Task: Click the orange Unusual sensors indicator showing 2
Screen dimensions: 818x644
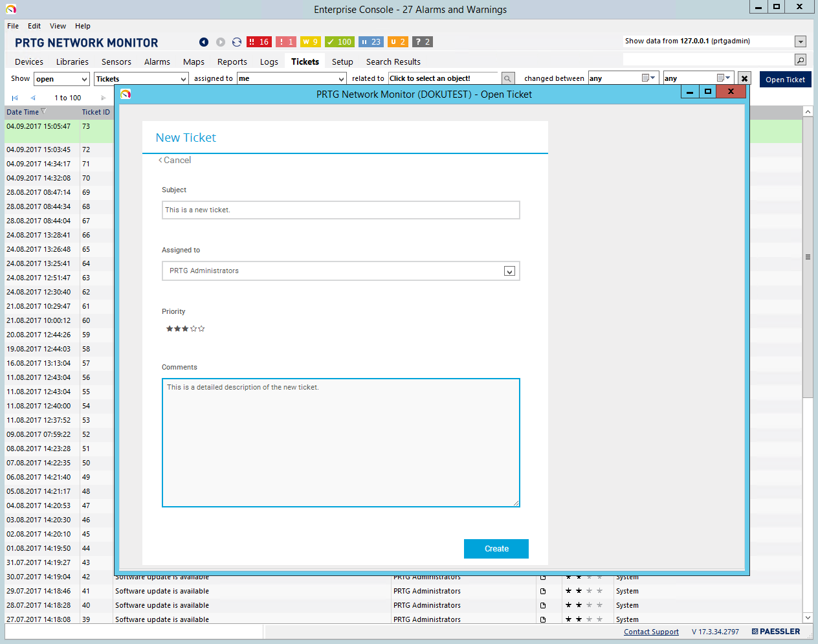Action: coord(398,42)
